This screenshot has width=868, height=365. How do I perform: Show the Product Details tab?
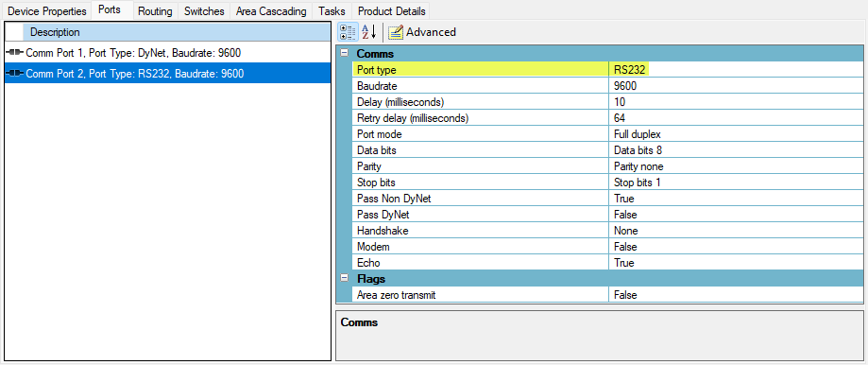pos(391,11)
